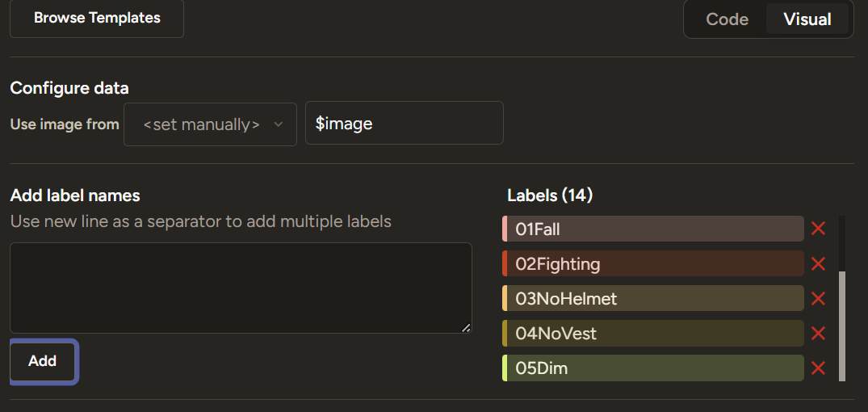This screenshot has width=868, height=412.
Task: Delete the 05Dim label
Action: point(818,368)
